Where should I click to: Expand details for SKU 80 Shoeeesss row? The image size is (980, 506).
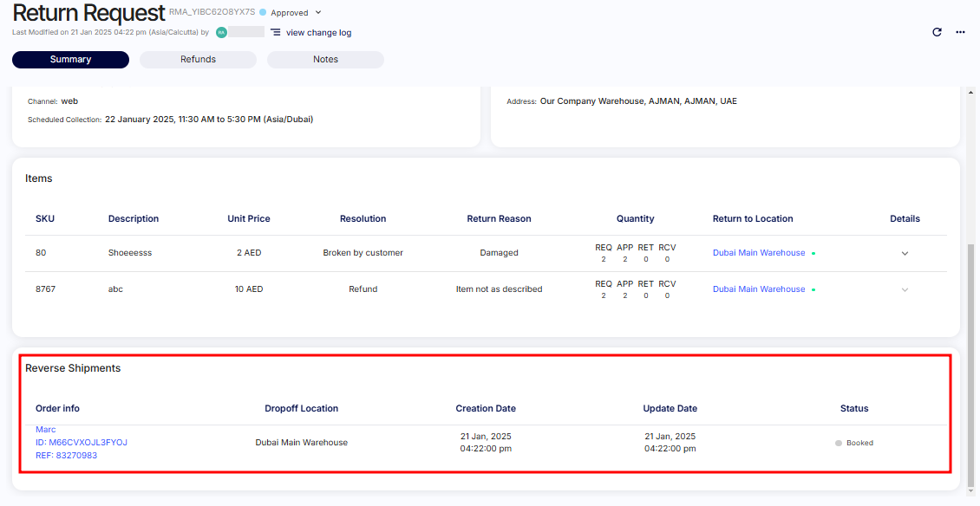pos(905,253)
